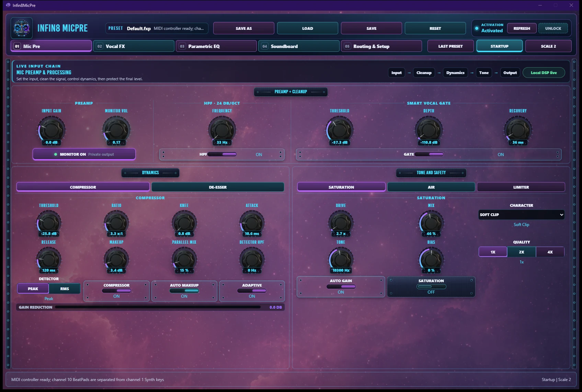Click the Output stage in signal chain

[x=510, y=73]
